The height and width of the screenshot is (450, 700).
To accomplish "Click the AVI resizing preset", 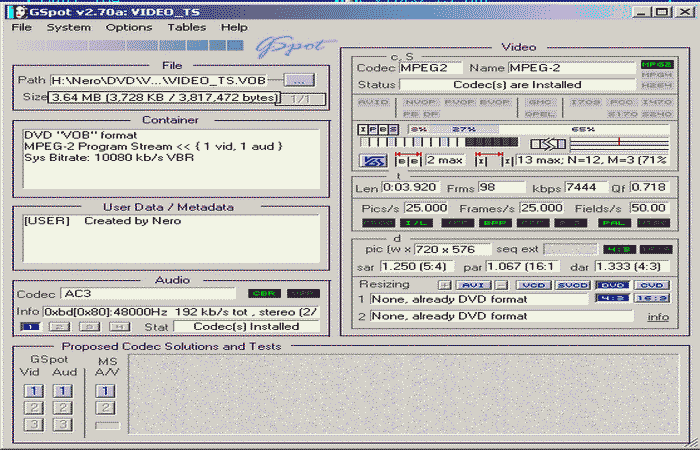I will [x=473, y=284].
